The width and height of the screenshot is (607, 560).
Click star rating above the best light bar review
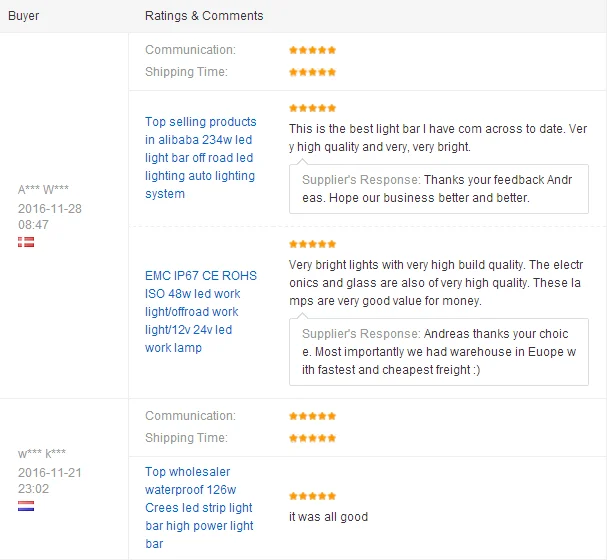coord(312,108)
